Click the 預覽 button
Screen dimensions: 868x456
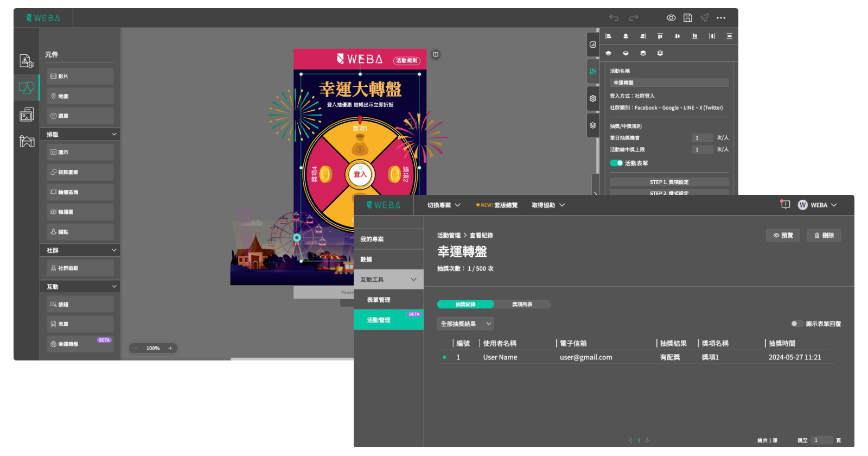(x=783, y=236)
